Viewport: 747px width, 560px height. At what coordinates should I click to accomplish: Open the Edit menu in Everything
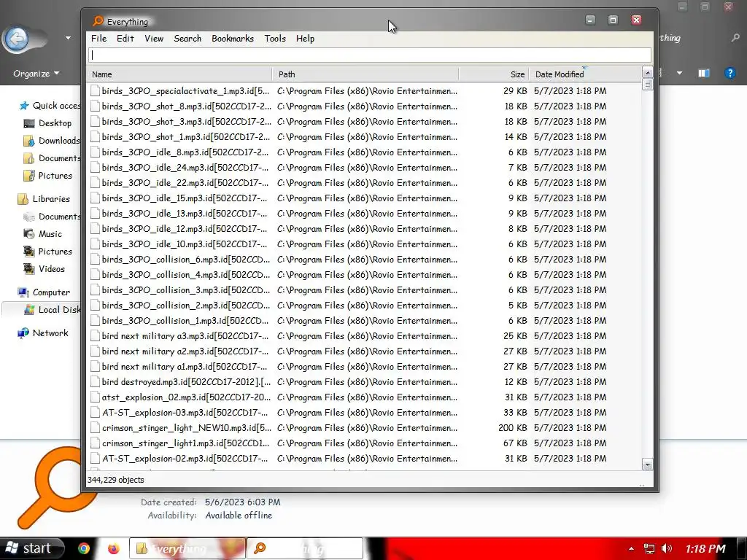coord(125,39)
